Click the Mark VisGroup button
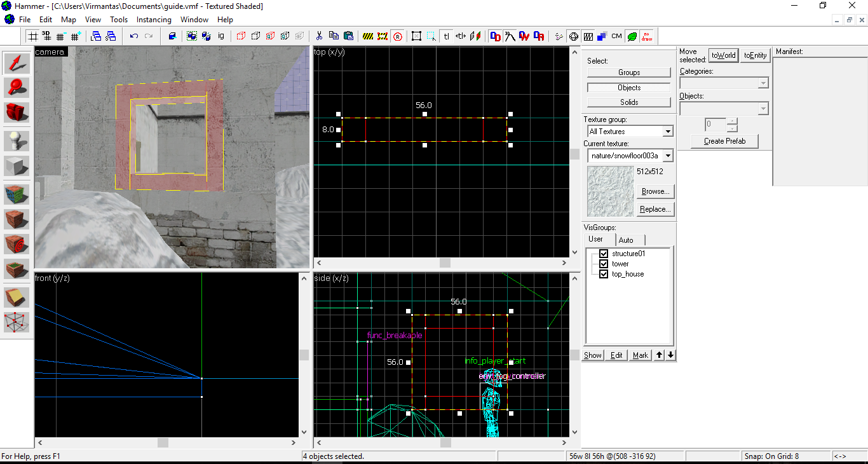This screenshot has height=464, width=868. pyautogui.click(x=641, y=355)
